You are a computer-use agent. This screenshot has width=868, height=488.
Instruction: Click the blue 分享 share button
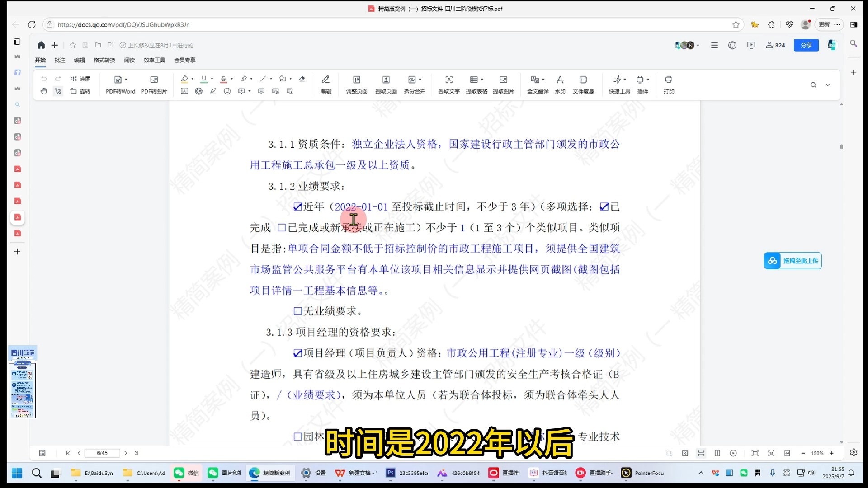click(x=806, y=45)
